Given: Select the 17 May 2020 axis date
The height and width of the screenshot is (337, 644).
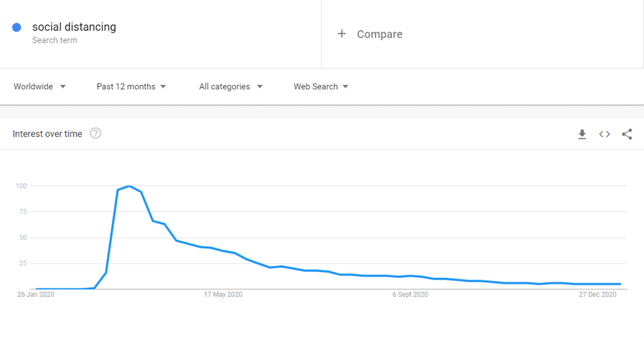Looking at the screenshot, I should pyautogui.click(x=223, y=294).
